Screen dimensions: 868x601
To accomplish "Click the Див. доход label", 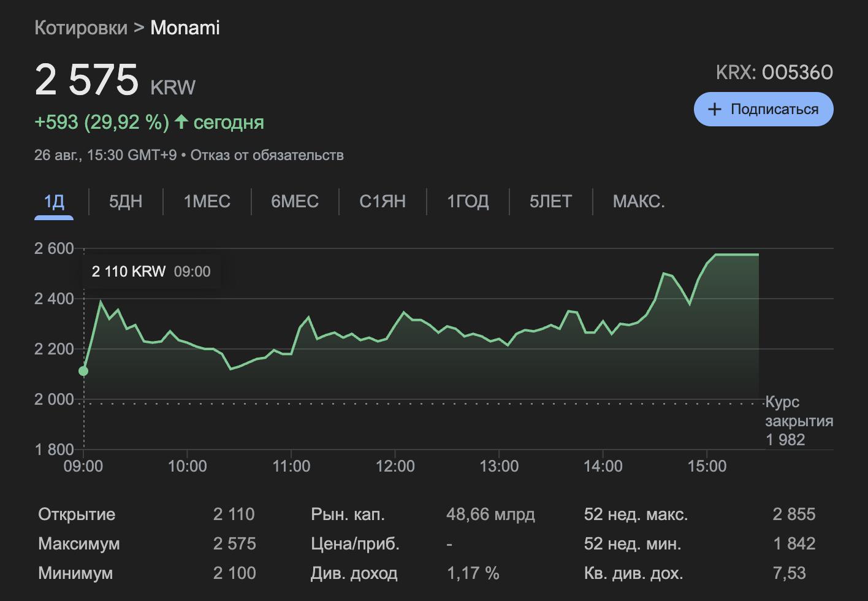I will click(354, 573).
